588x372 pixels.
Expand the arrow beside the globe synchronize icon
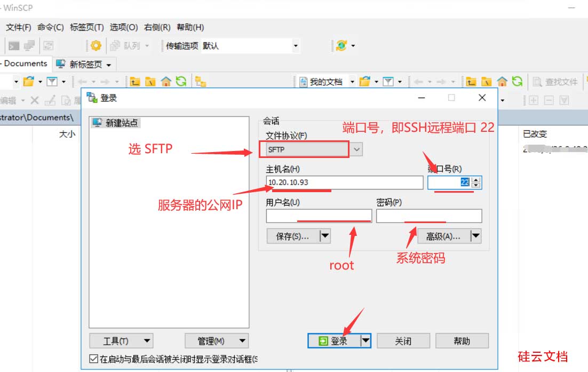(353, 46)
